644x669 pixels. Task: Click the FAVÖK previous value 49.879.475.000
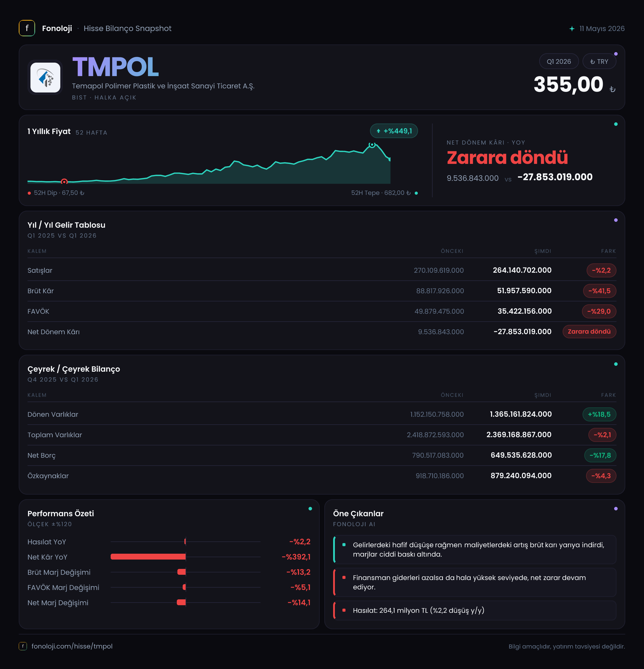[x=439, y=311]
